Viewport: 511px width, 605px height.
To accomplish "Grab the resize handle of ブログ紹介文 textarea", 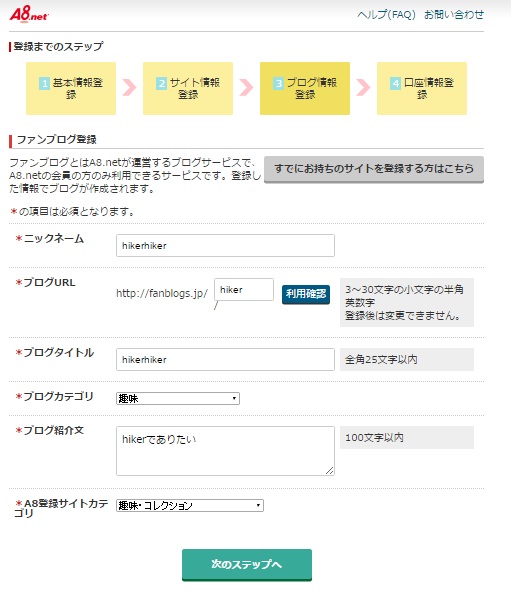I will 329,470.
